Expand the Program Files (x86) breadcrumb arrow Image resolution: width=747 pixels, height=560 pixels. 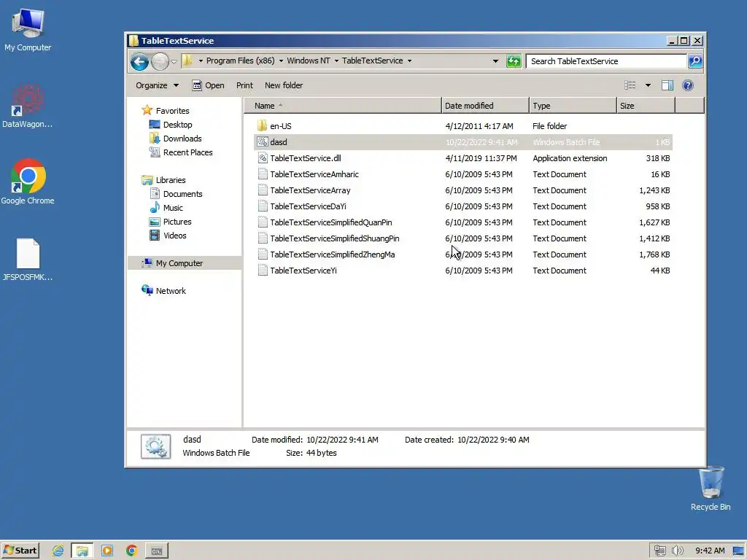coord(281,61)
